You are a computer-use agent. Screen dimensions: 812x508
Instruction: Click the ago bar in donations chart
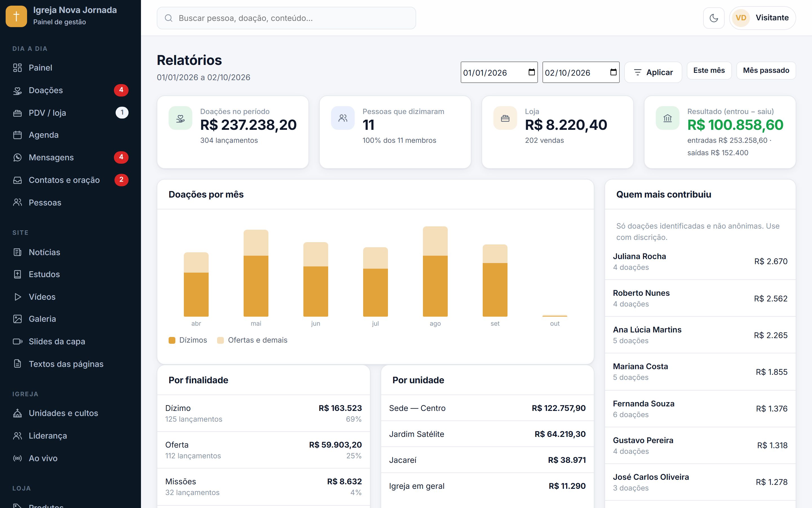pyautogui.click(x=435, y=271)
